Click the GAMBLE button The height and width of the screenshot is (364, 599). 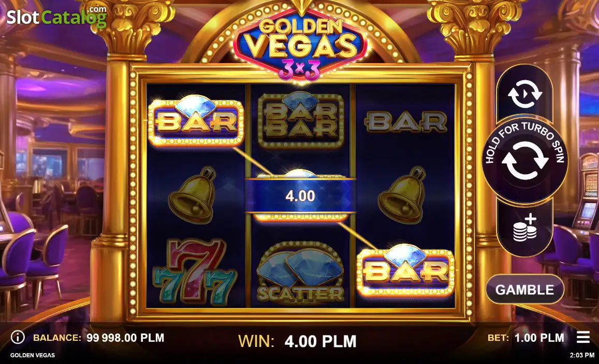click(524, 290)
